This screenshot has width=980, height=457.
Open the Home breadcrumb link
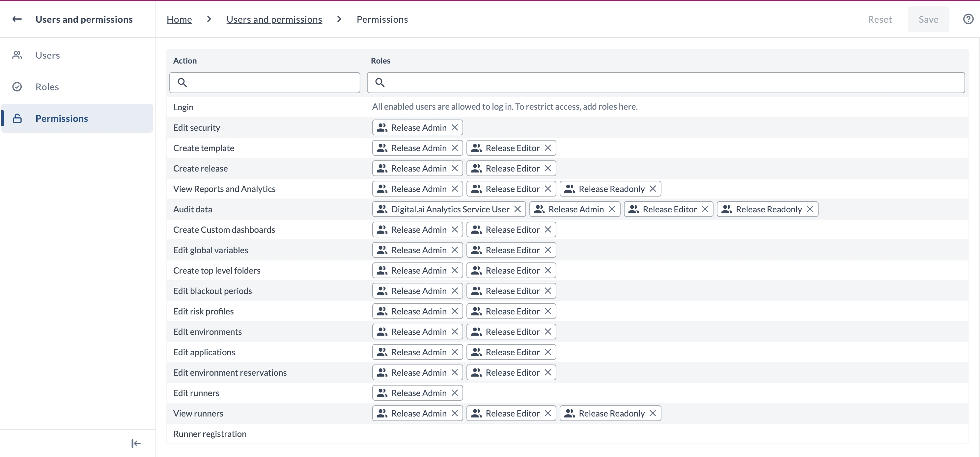179,19
